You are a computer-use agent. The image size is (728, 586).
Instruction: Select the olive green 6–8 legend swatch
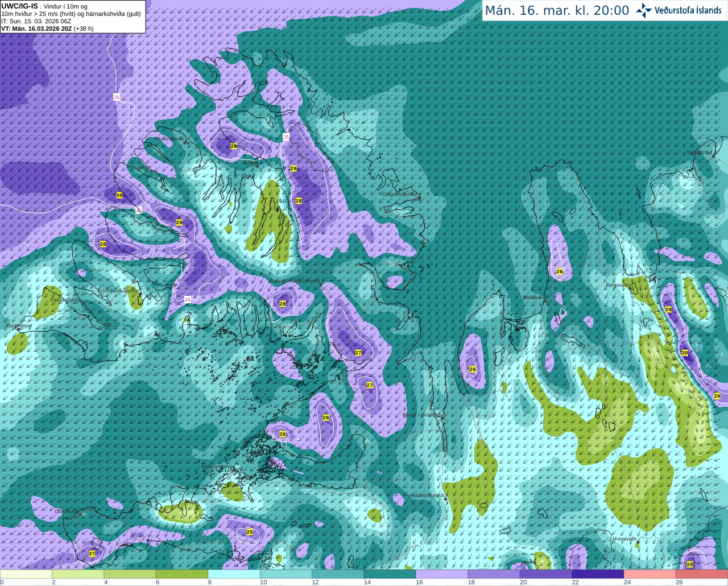point(182,575)
